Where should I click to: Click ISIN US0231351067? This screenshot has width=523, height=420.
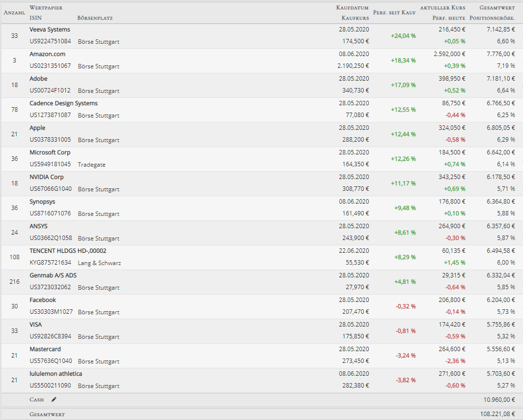pyautogui.click(x=50, y=66)
